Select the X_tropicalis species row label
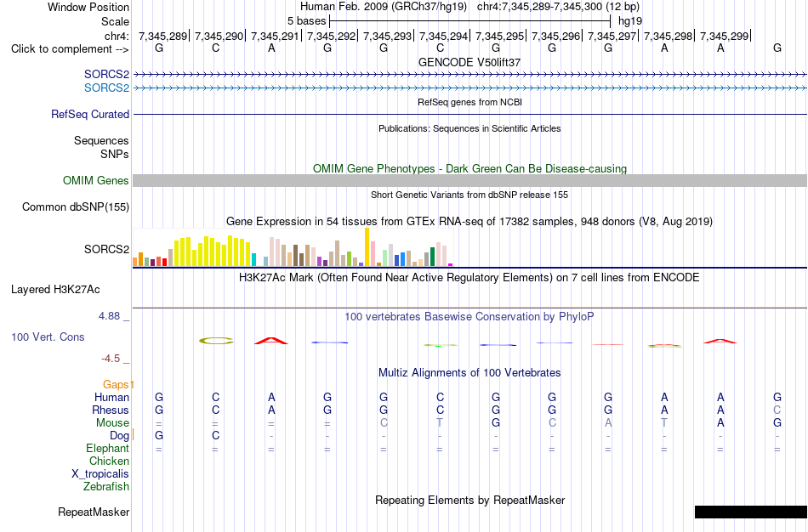 100,474
